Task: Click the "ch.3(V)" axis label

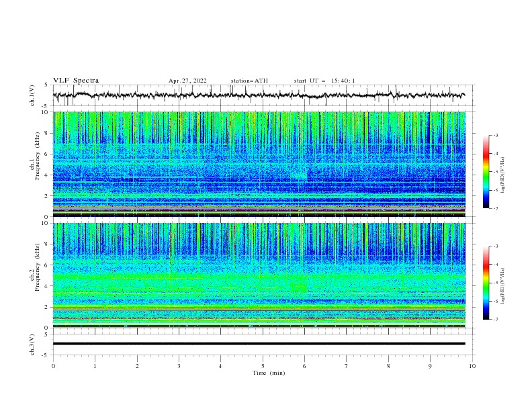Action: click(x=32, y=345)
